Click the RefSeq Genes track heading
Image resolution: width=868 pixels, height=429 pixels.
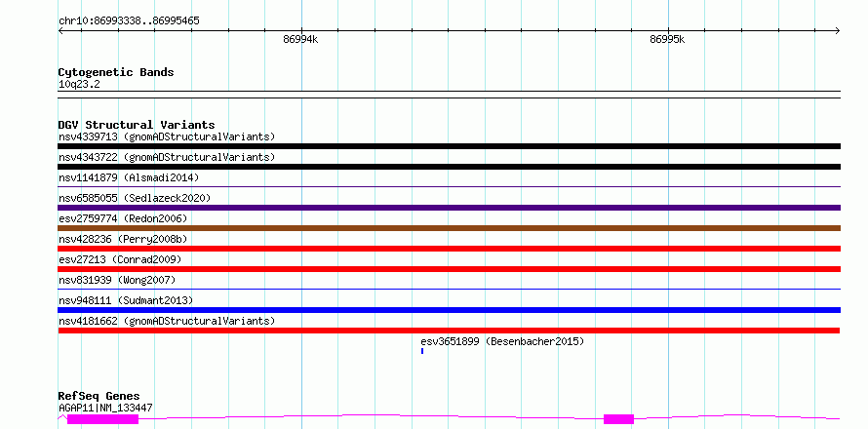click(99, 397)
